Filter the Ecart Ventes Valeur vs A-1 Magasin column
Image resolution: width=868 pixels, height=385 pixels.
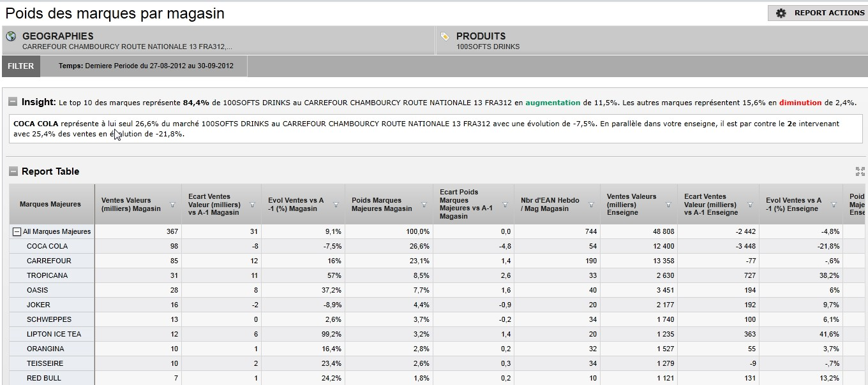(x=253, y=205)
